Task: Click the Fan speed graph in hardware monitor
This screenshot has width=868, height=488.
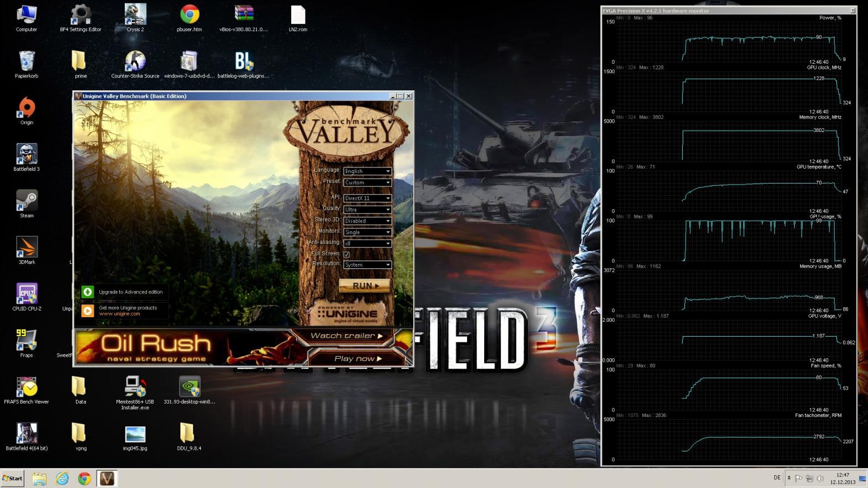Action: click(x=729, y=389)
